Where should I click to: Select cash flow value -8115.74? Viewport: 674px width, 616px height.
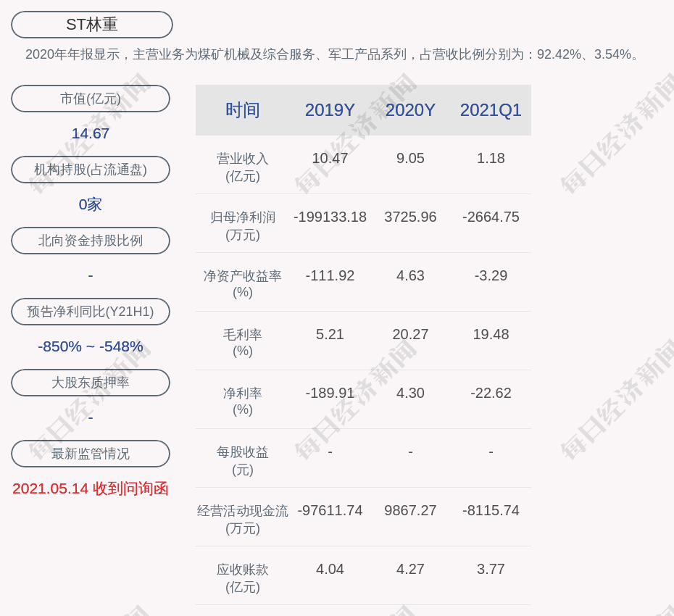[491, 510]
